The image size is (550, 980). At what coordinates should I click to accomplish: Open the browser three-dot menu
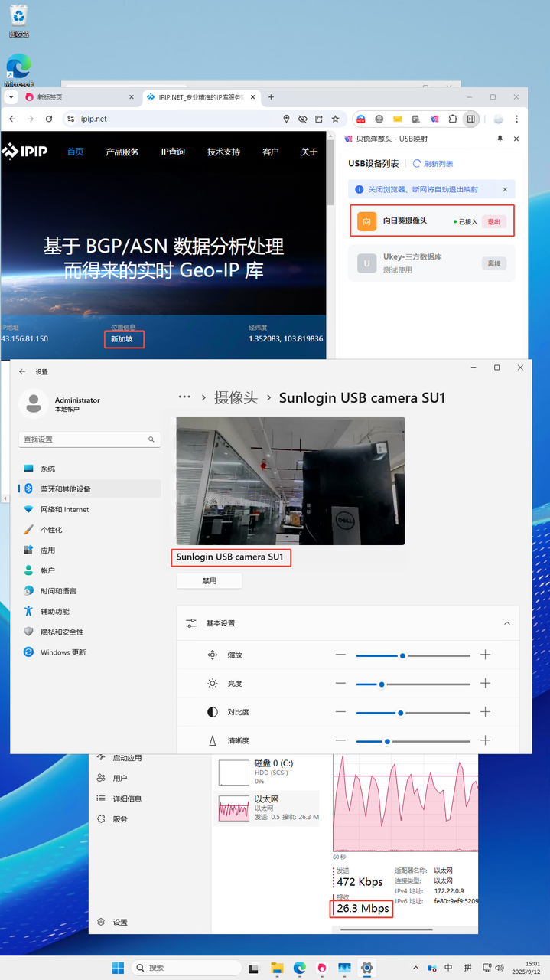[x=517, y=119]
